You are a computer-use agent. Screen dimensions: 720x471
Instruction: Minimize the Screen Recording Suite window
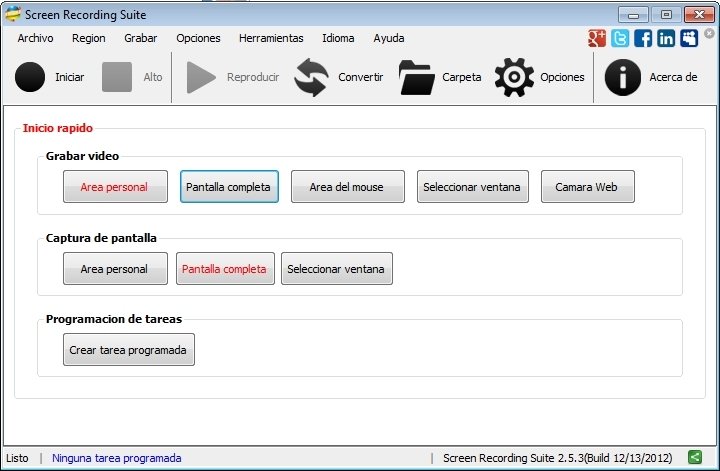(x=633, y=15)
